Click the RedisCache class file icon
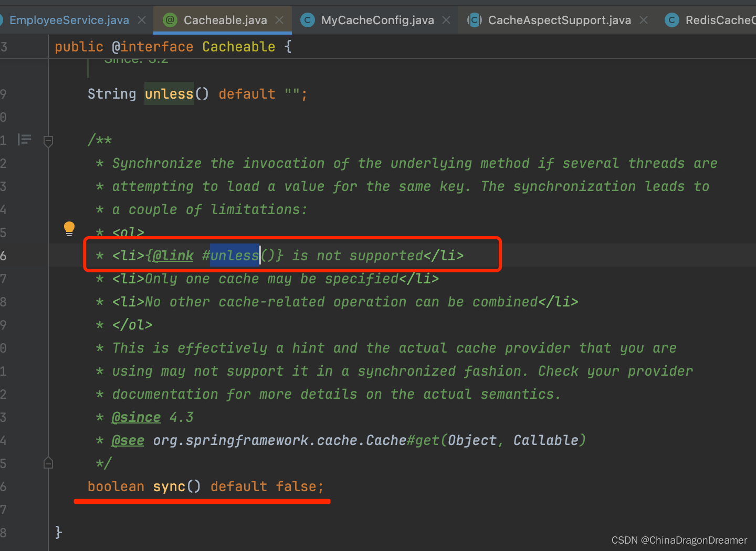 [x=671, y=20]
